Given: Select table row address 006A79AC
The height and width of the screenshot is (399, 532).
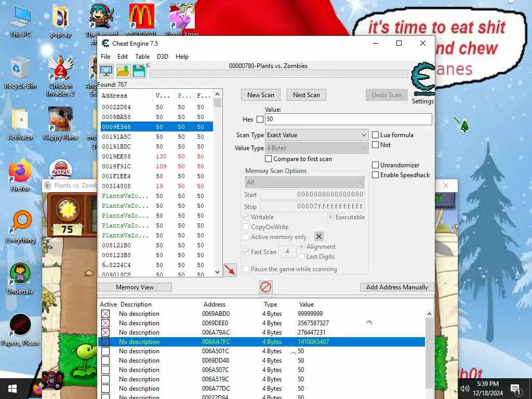Looking at the screenshot, I should 261,332.
